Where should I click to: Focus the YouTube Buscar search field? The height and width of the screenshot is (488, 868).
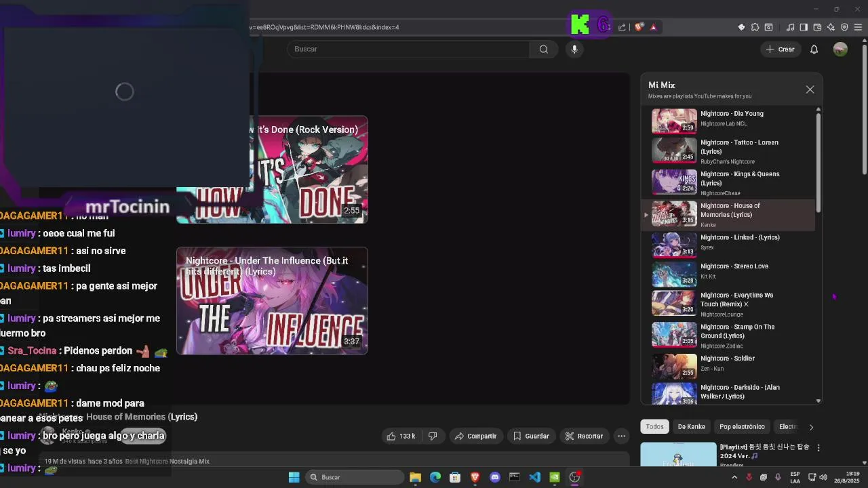click(x=409, y=49)
